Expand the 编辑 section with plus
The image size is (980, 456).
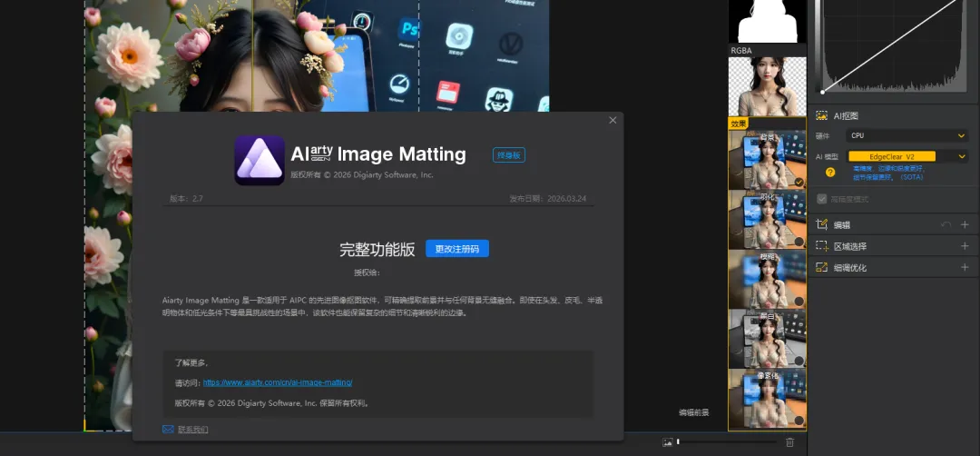pos(965,224)
